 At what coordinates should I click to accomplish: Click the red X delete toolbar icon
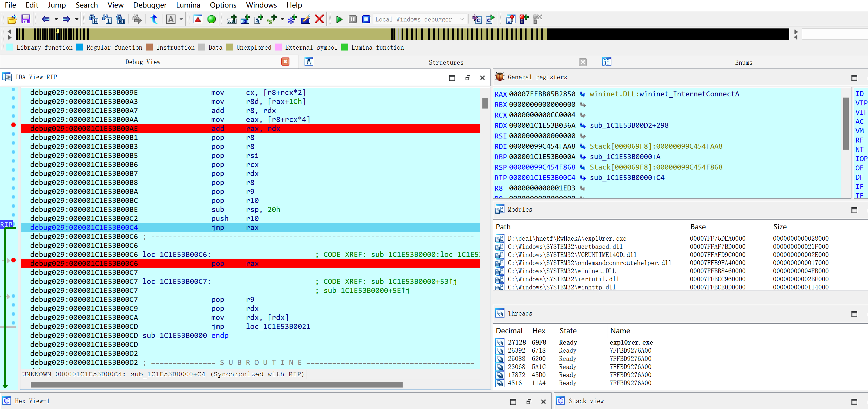319,19
